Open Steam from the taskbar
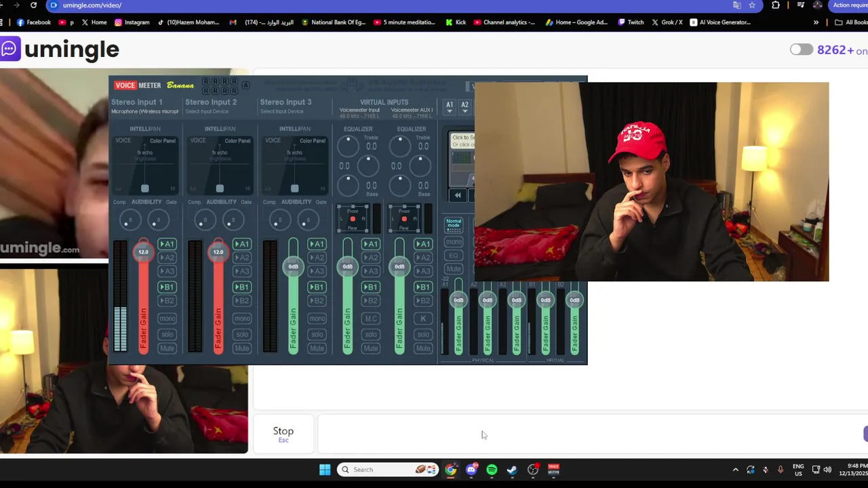 pos(512,470)
